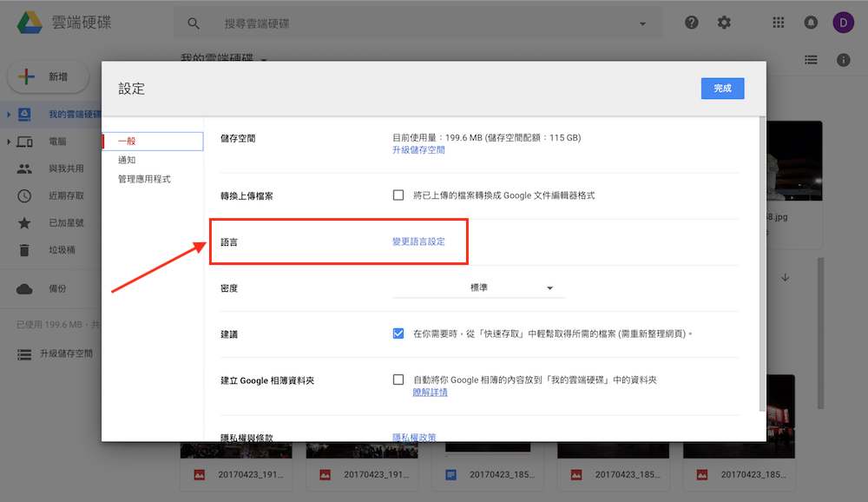Click the Google Drive logo icon
Screen dimensions: 868x502
tap(30, 23)
